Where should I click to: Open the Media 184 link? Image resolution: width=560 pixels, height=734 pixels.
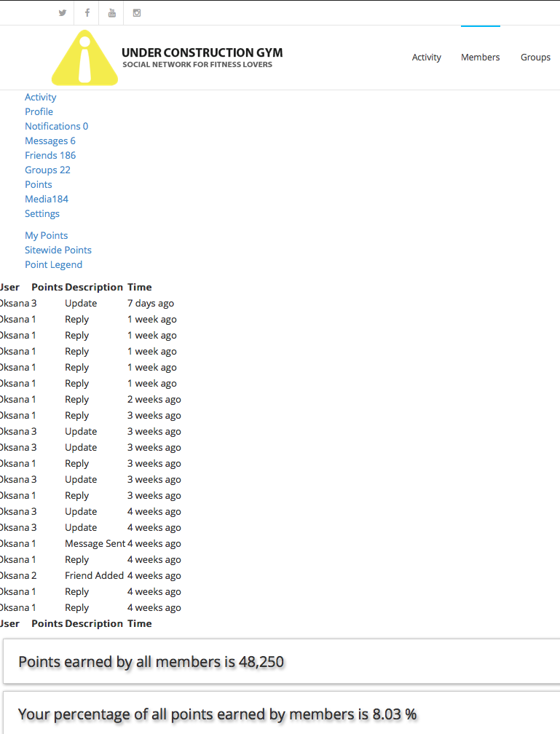[46, 199]
